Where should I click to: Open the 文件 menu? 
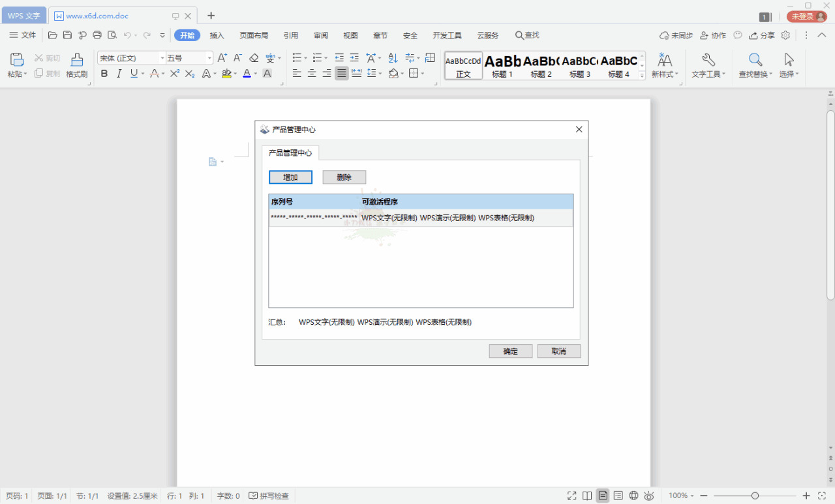tap(23, 35)
